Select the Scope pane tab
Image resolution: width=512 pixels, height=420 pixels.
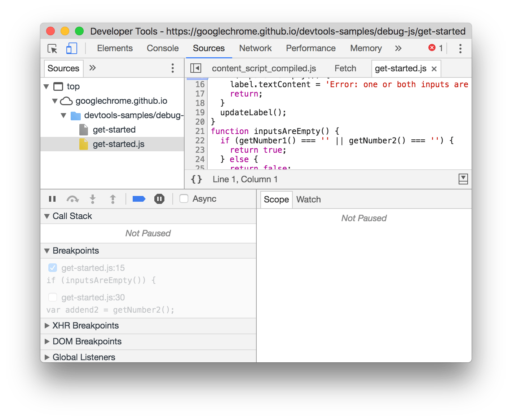pyautogui.click(x=276, y=199)
